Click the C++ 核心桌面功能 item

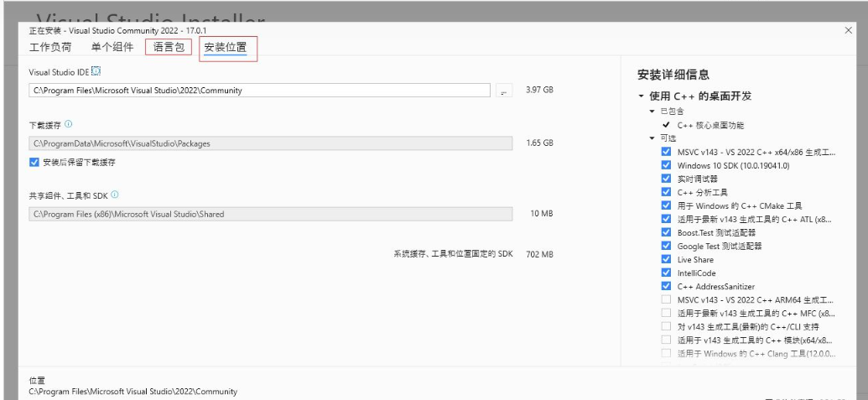(710, 125)
